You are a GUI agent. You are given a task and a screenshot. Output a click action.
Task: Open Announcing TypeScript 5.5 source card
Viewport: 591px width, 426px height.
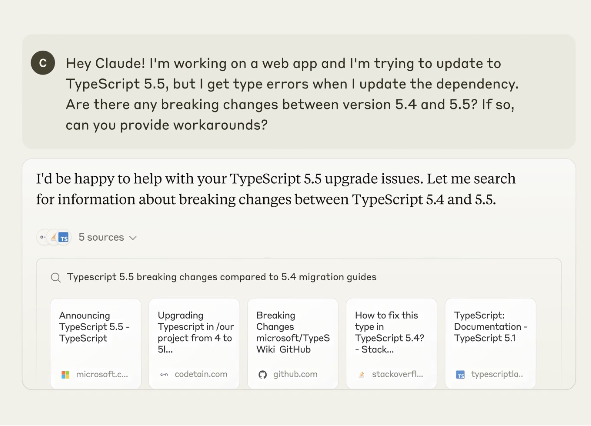click(x=96, y=343)
